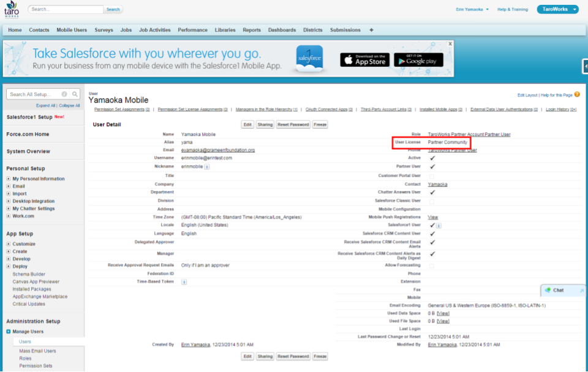
Task: Collapse the Manage Users node
Action: 8,332
